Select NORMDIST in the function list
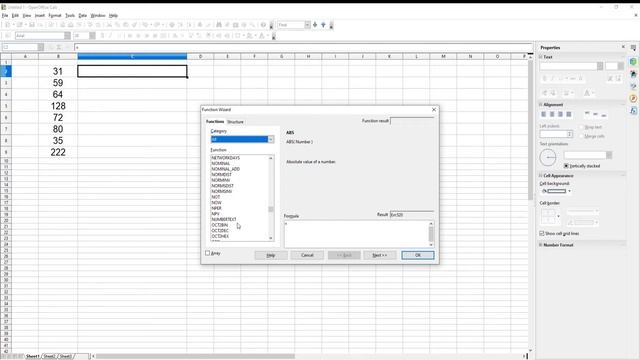 click(x=222, y=175)
